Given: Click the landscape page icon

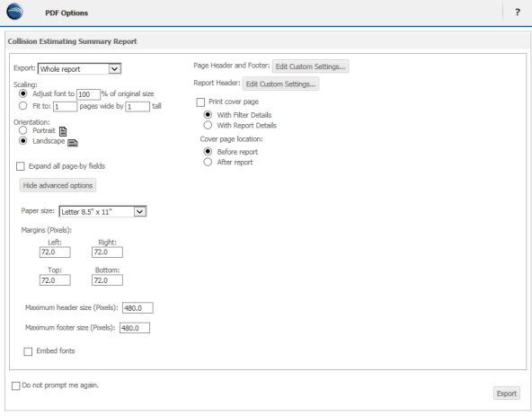Looking at the screenshot, I should tap(73, 143).
